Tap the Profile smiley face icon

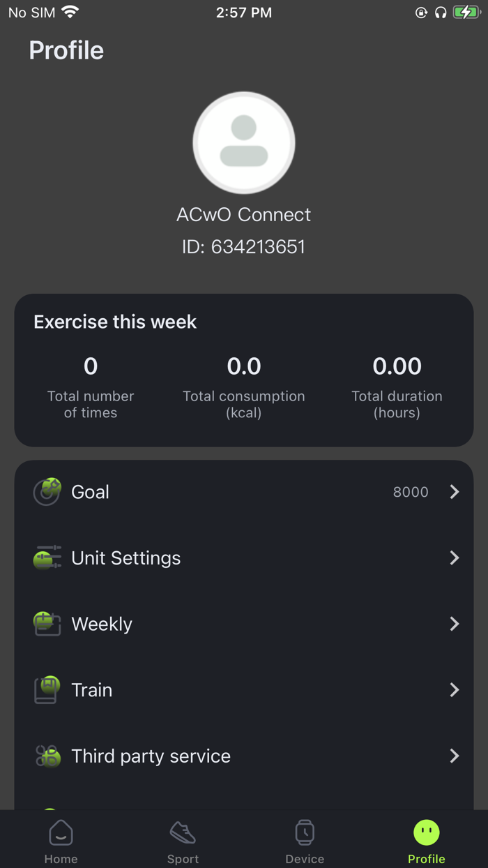426,832
